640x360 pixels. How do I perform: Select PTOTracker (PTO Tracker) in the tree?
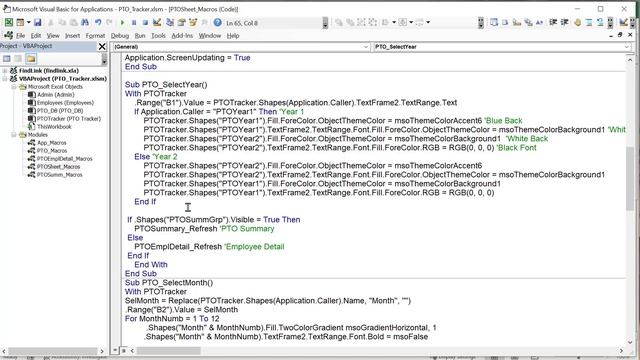click(x=68, y=119)
